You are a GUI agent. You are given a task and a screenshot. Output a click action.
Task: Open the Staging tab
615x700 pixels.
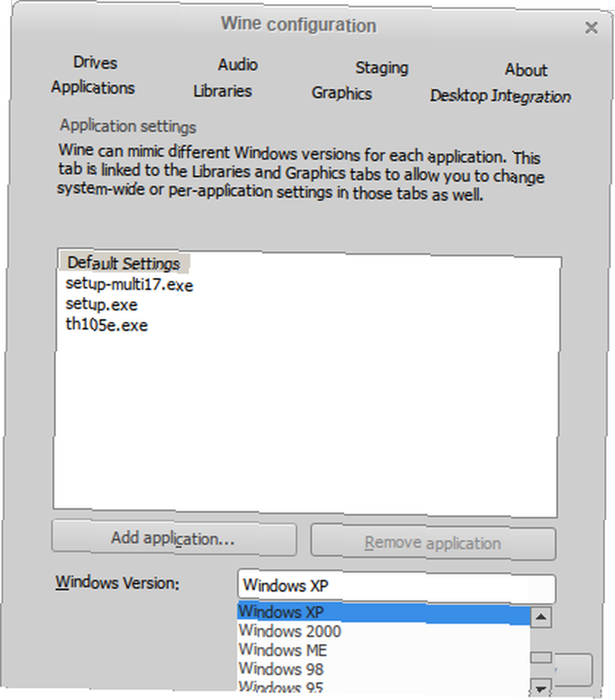pos(382,68)
